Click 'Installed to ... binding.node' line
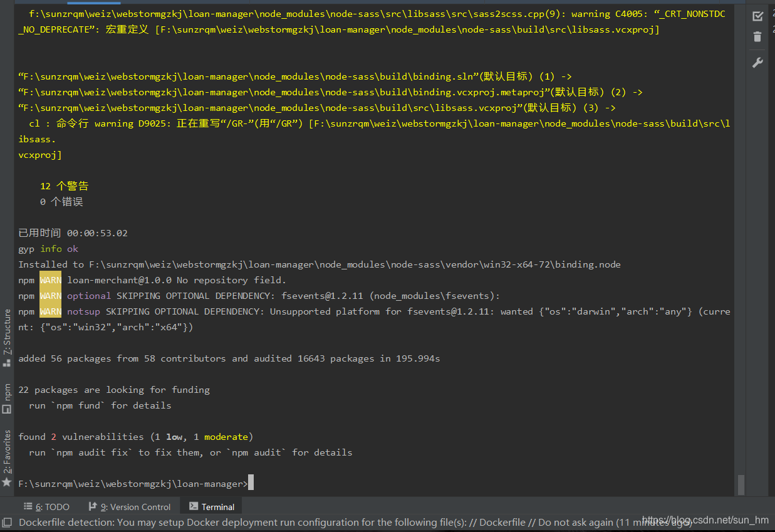 click(x=320, y=264)
